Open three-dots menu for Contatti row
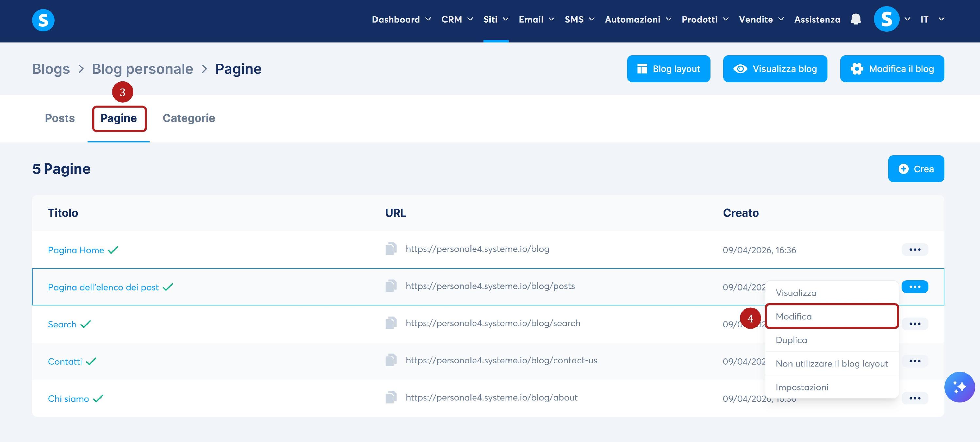Image resolution: width=980 pixels, height=442 pixels. [x=915, y=361]
